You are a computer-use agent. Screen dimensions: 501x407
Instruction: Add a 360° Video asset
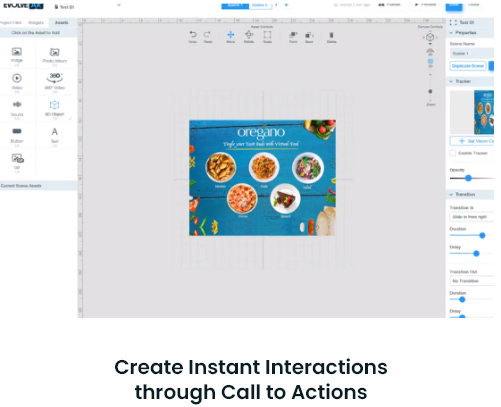pyautogui.click(x=54, y=82)
